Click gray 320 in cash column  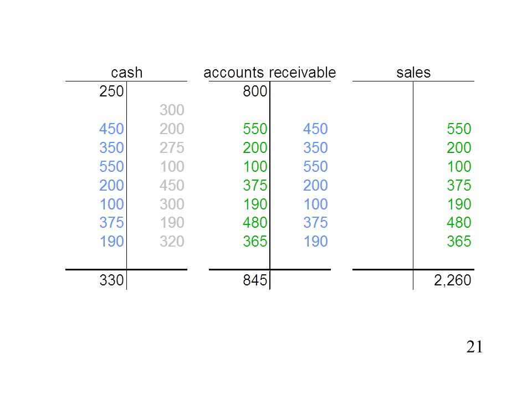(x=172, y=241)
